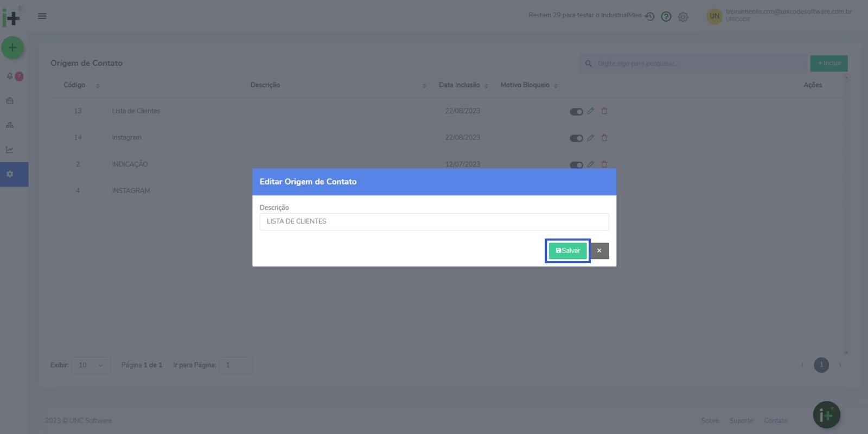Open the briefcase item in sidebar
This screenshot has width=868, height=434.
tap(10, 100)
